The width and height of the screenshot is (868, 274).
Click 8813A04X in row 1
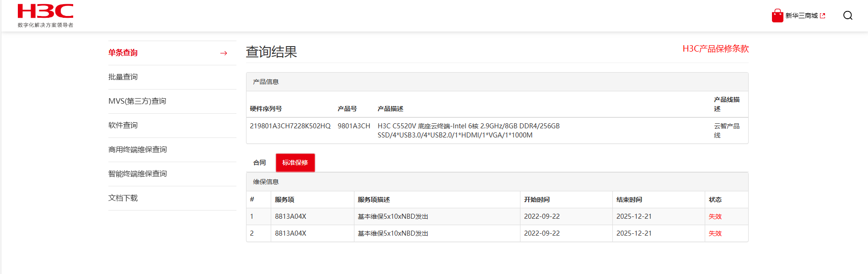tap(290, 216)
